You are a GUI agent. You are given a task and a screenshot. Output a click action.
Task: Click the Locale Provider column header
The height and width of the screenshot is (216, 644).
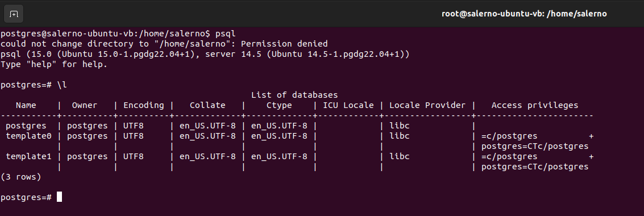coord(427,105)
